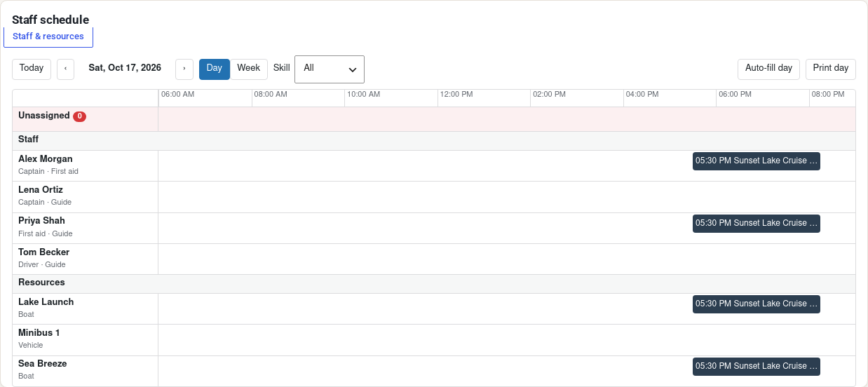
Task: Open Alex Morgan's Sunset Lake Cruise shift
Action: 757,161
